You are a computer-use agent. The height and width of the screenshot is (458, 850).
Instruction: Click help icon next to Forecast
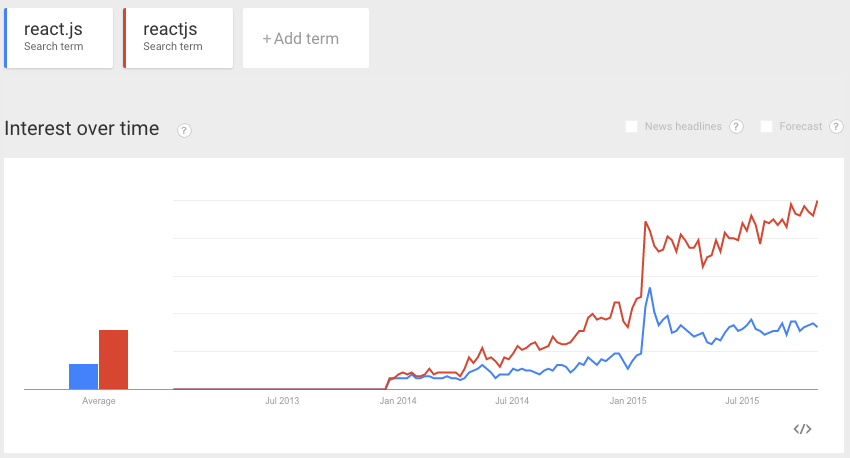tap(837, 127)
